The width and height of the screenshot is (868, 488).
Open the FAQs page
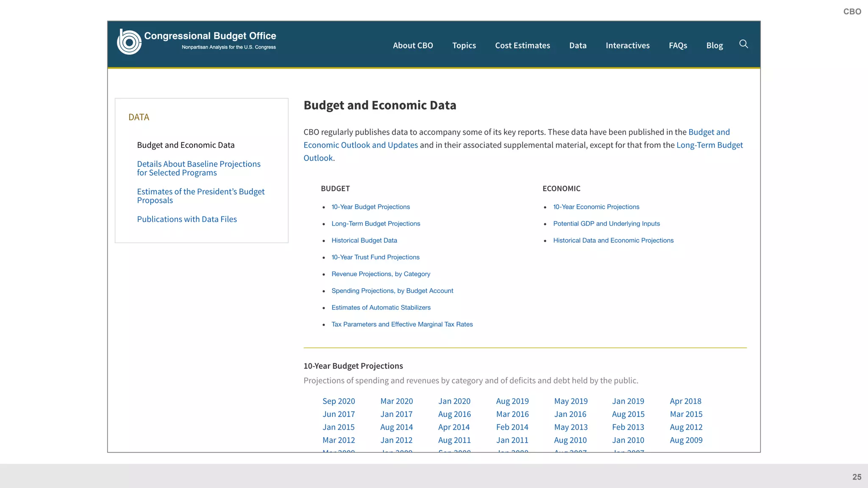point(678,45)
